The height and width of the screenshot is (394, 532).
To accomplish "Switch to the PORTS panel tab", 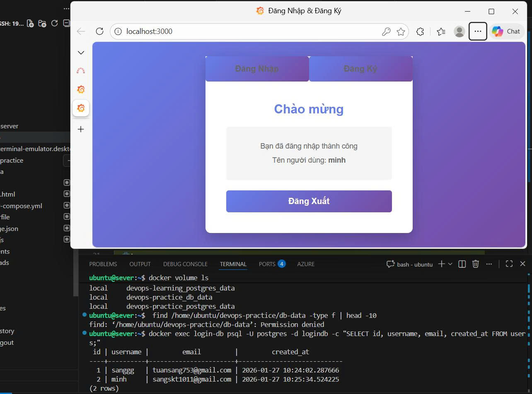I will [x=267, y=264].
